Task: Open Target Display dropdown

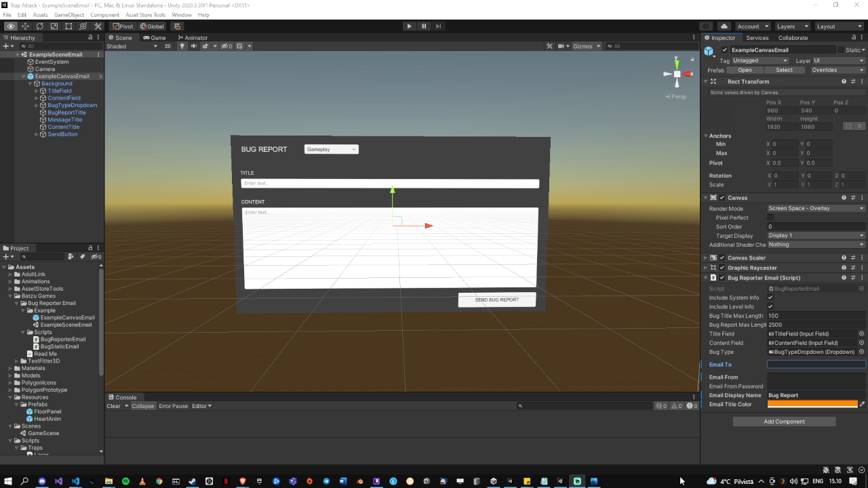Action: point(816,236)
